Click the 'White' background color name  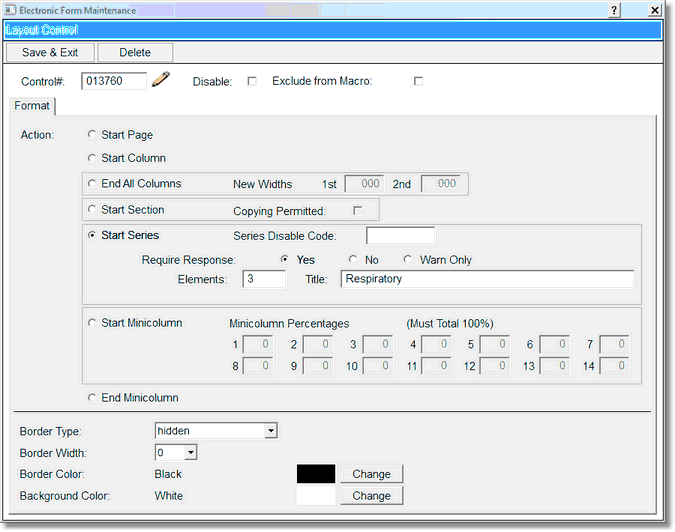coord(169,496)
